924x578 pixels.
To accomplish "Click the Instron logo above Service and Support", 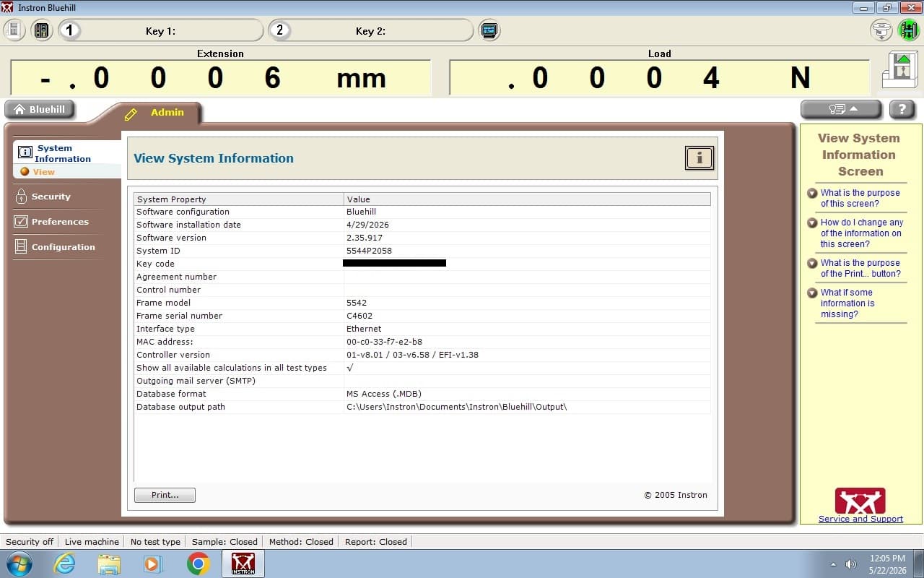I will [x=860, y=501].
